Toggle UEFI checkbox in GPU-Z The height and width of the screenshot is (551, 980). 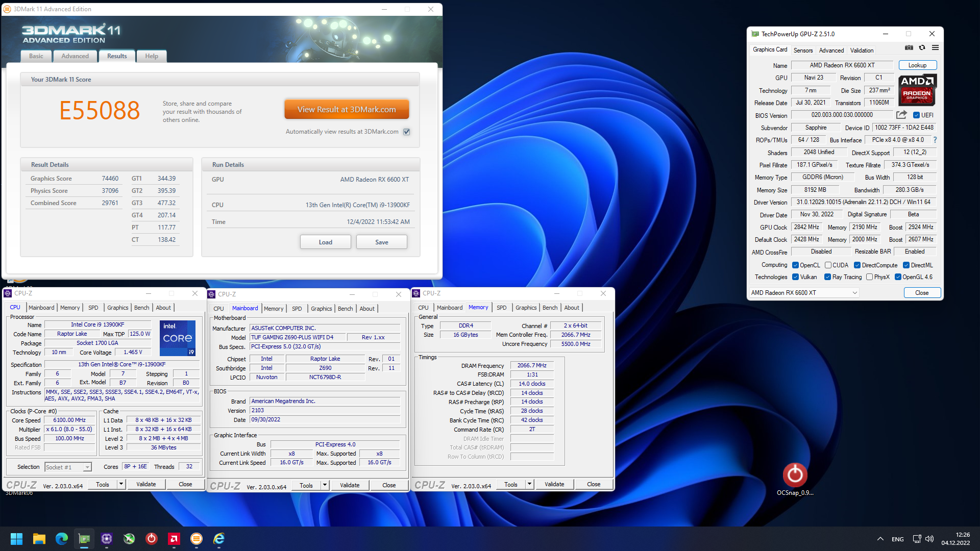point(916,115)
